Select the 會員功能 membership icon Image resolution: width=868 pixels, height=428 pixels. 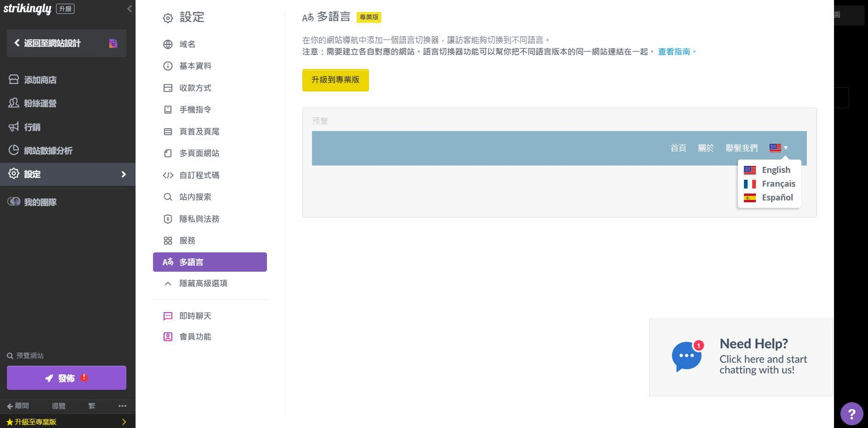pos(168,337)
